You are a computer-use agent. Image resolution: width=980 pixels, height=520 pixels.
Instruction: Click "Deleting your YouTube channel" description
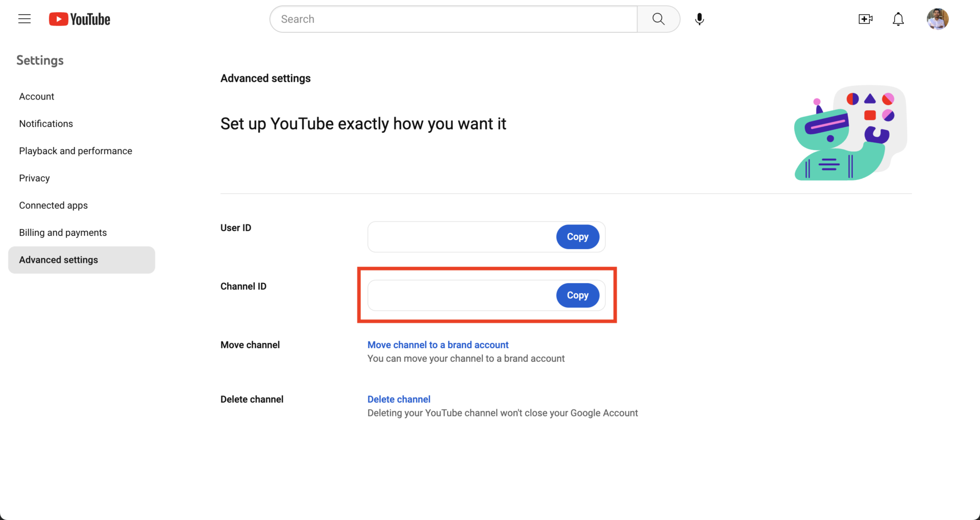click(503, 413)
